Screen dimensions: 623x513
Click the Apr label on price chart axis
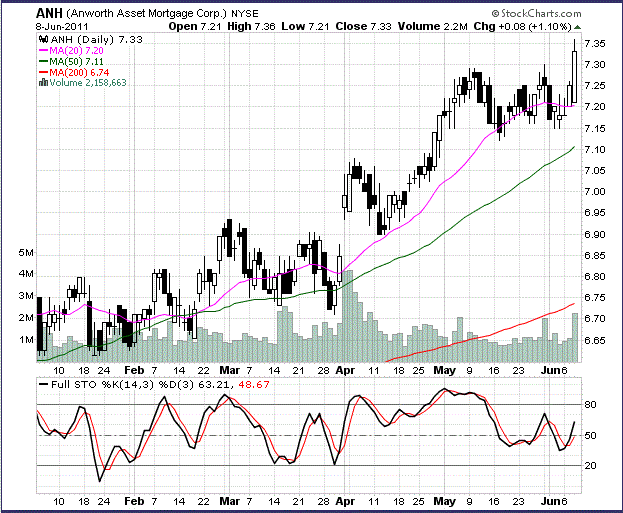[345, 369]
